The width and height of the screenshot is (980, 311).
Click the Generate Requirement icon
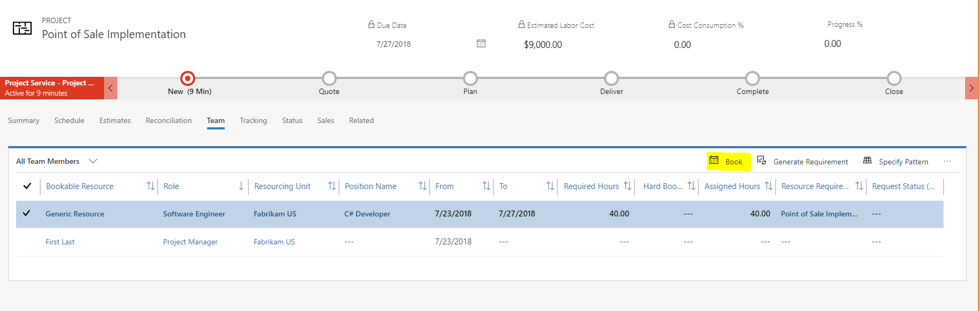point(761,160)
